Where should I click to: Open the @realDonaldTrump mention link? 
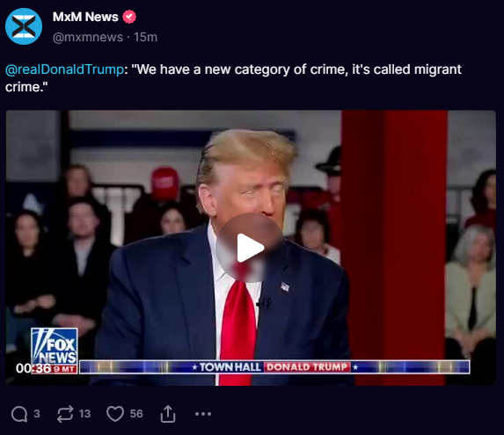click(64, 69)
